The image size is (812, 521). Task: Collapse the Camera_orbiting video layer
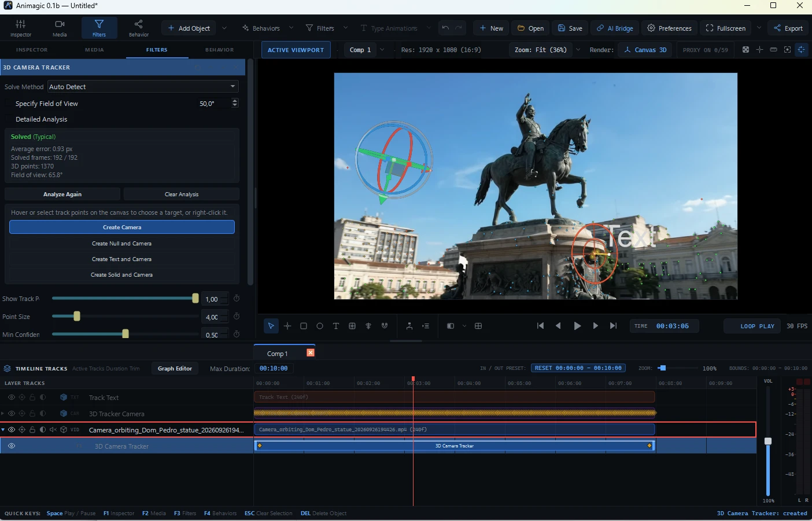3,430
